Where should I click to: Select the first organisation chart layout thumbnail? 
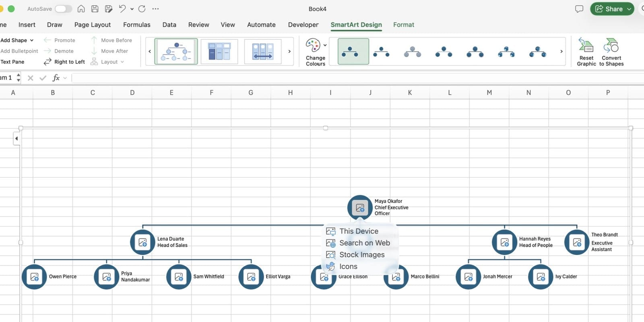tap(176, 51)
